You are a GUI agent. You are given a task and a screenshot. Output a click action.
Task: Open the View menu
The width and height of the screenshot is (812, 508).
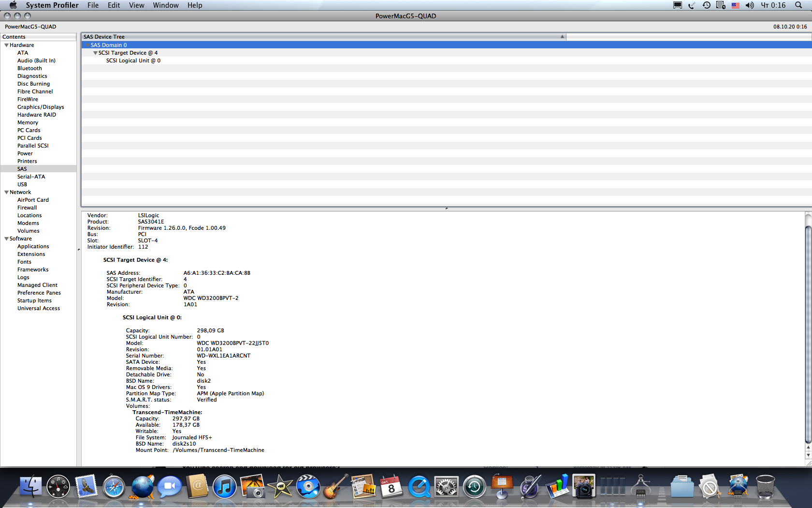(x=136, y=5)
